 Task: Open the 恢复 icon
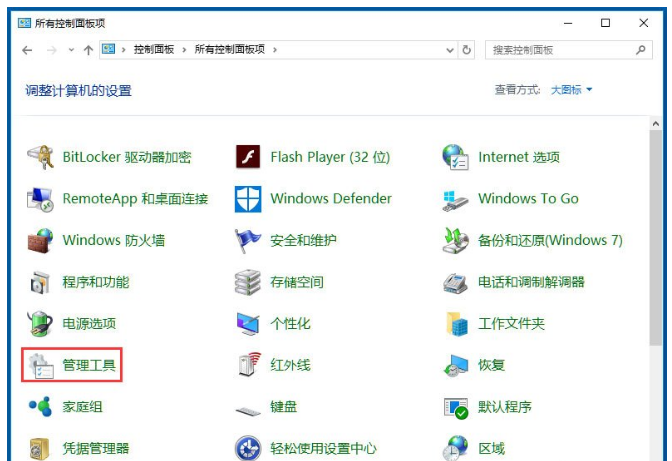click(456, 365)
